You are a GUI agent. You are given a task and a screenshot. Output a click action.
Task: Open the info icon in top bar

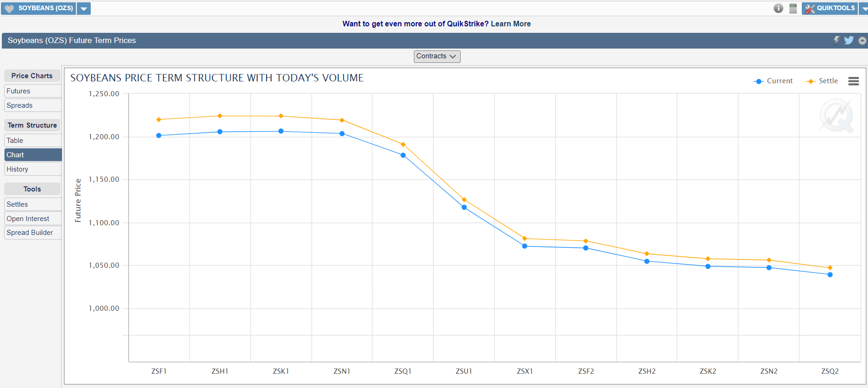[778, 8]
